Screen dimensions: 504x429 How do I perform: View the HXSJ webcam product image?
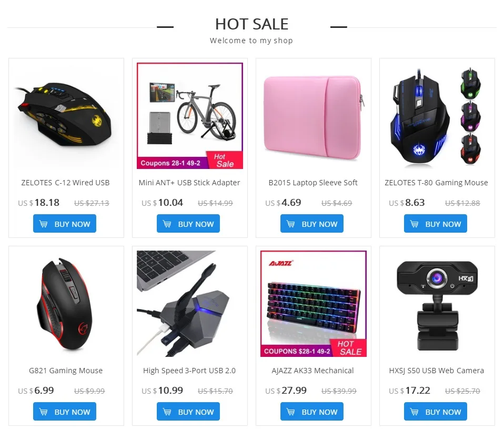click(x=437, y=304)
